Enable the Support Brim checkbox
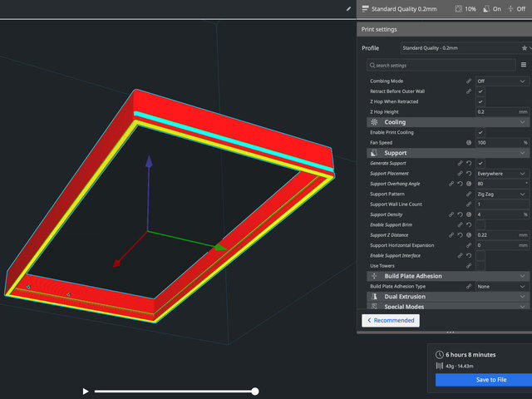Image resolution: width=532 pixels, height=399 pixels. tap(480, 225)
